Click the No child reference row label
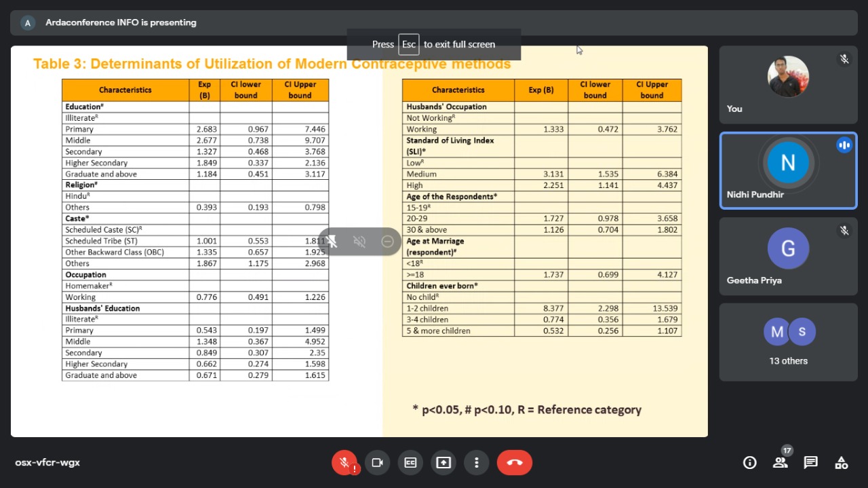This screenshot has width=868, height=488. coord(422,297)
